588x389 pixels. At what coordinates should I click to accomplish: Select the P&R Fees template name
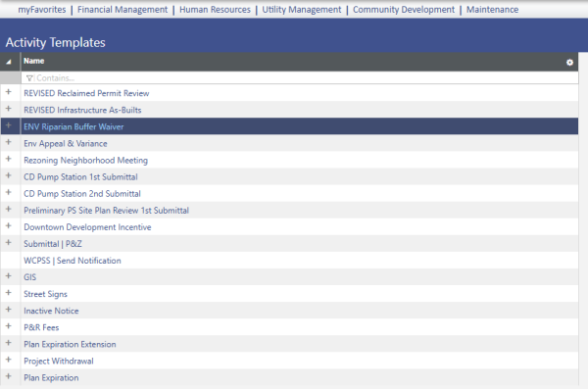pos(41,327)
